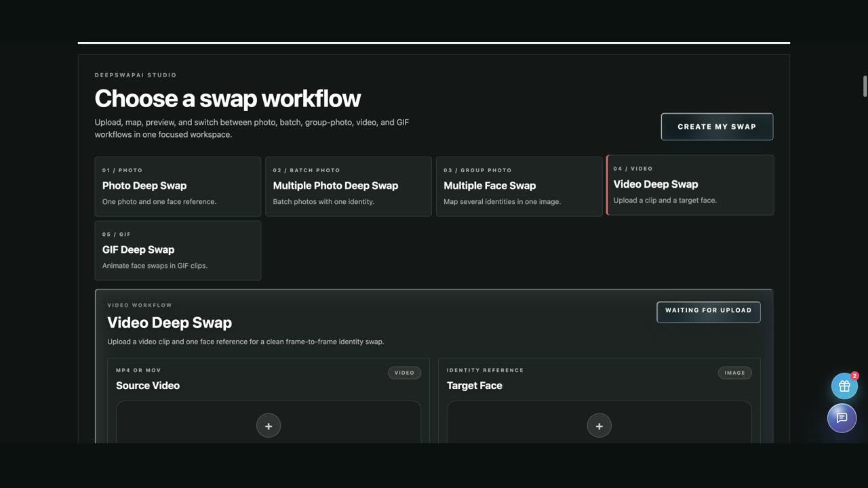The width and height of the screenshot is (868, 488).
Task: Open the gift rewards icon
Action: coord(844,386)
